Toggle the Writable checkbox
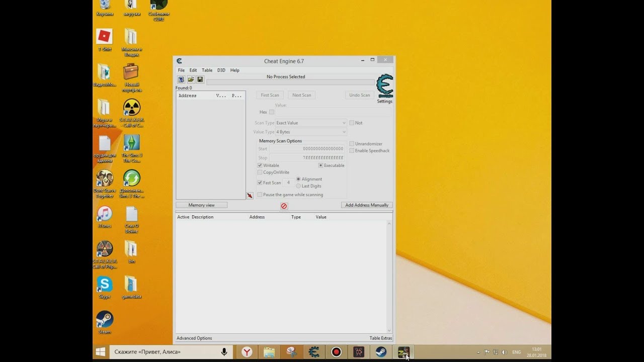 (x=260, y=165)
